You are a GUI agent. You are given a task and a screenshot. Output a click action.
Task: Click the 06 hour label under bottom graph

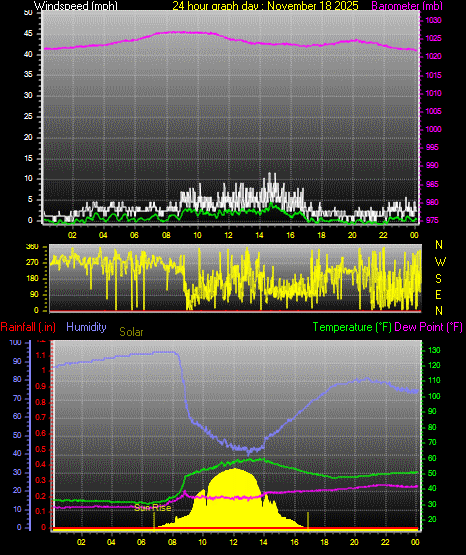tap(142, 542)
